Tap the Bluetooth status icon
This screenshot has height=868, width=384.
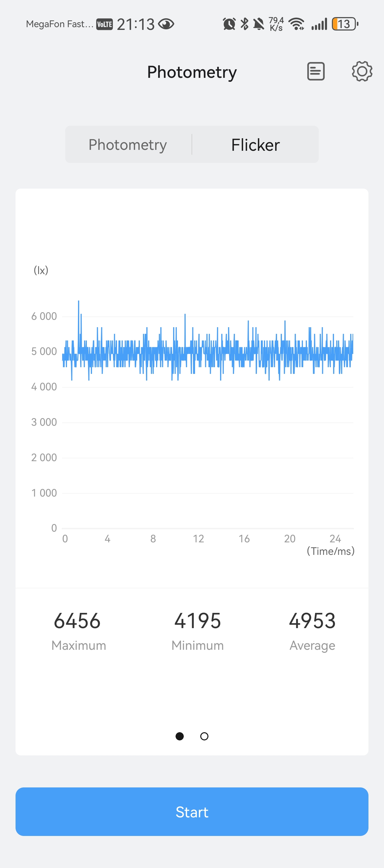tap(245, 24)
